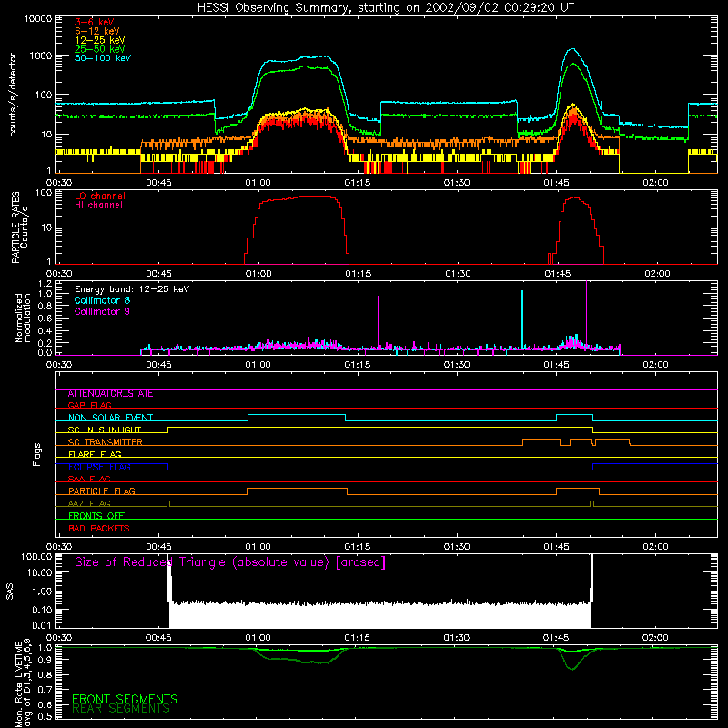Screen dimensions: 728x728
Task: Click the PARTICLE RATES axis title
Action: click(15, 227)
